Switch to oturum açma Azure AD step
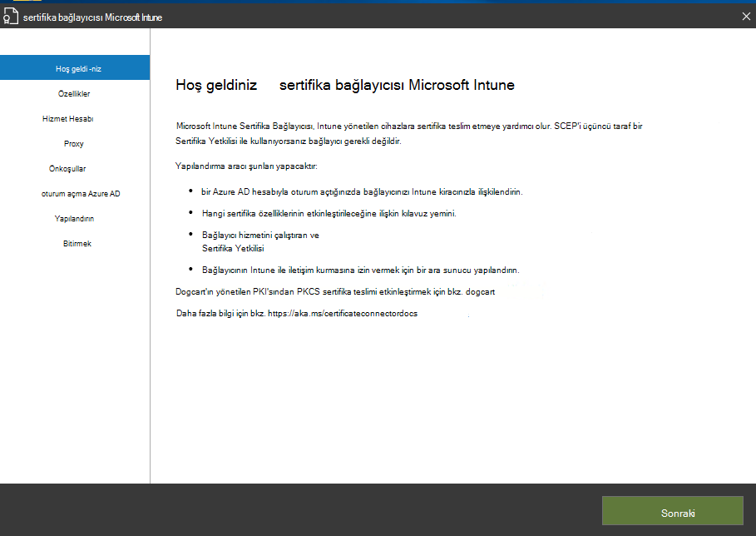 [81, 193]
